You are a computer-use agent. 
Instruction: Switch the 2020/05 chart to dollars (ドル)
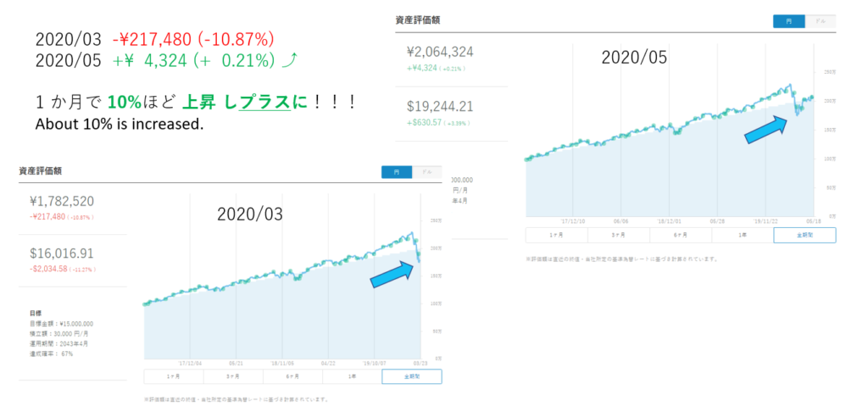point(820,22)
